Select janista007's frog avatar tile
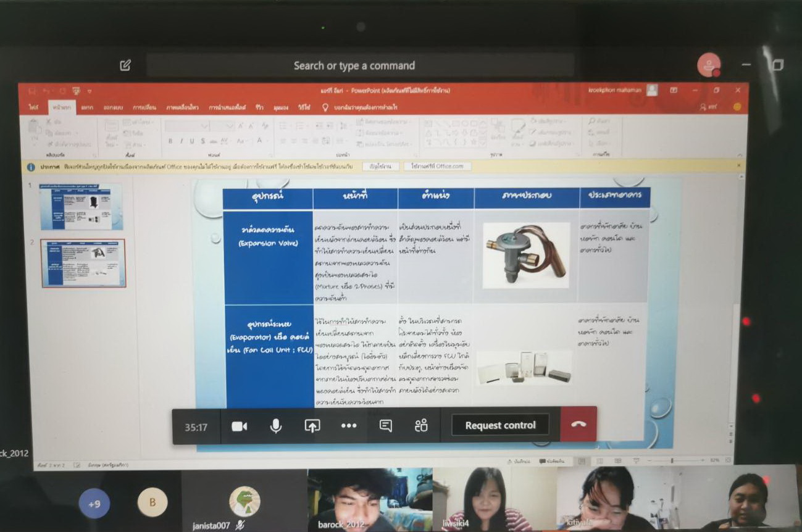 244,501
